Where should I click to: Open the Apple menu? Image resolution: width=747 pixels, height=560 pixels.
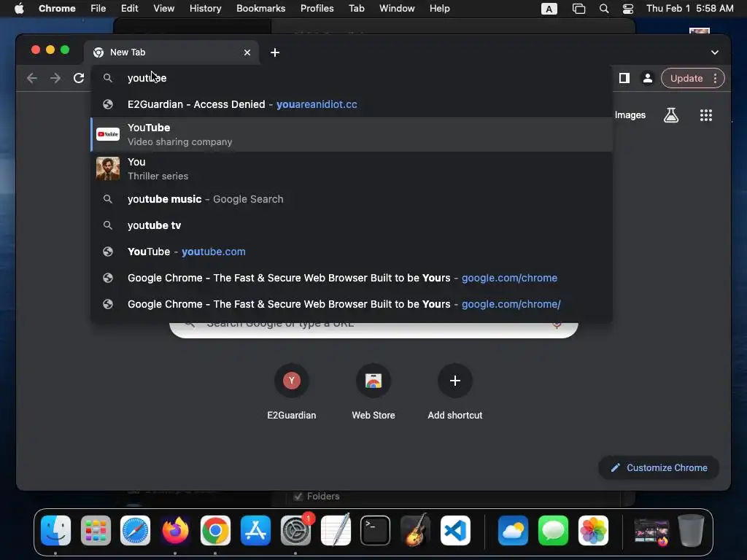[x=19, y=8]
